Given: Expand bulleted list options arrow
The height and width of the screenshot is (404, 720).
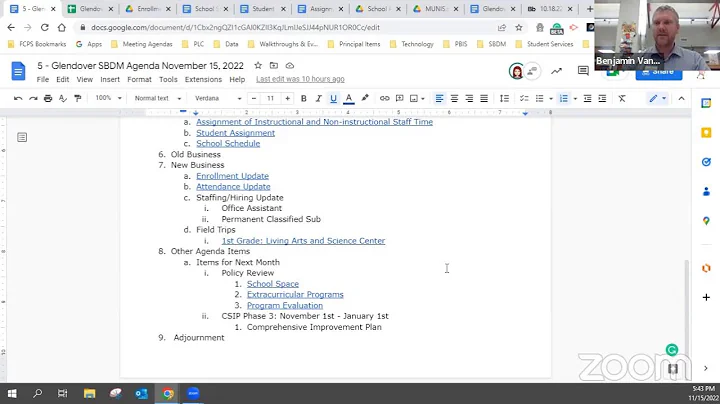Looking at the screenshot, I should (x=551, y=98).
